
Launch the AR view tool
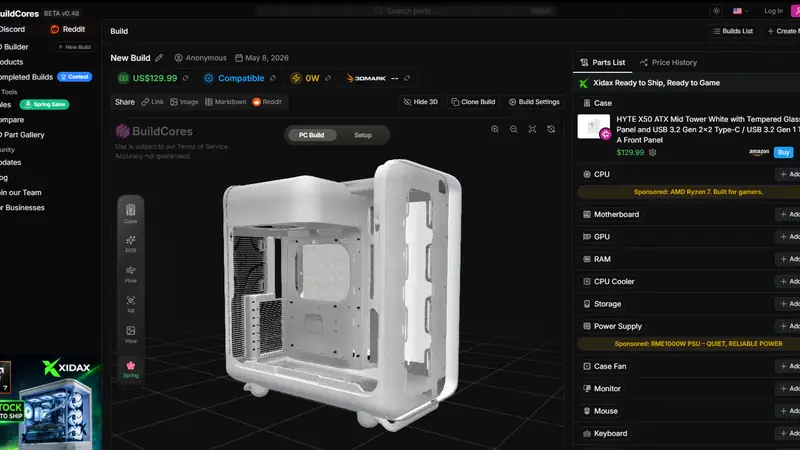click(x=131, y=304)
